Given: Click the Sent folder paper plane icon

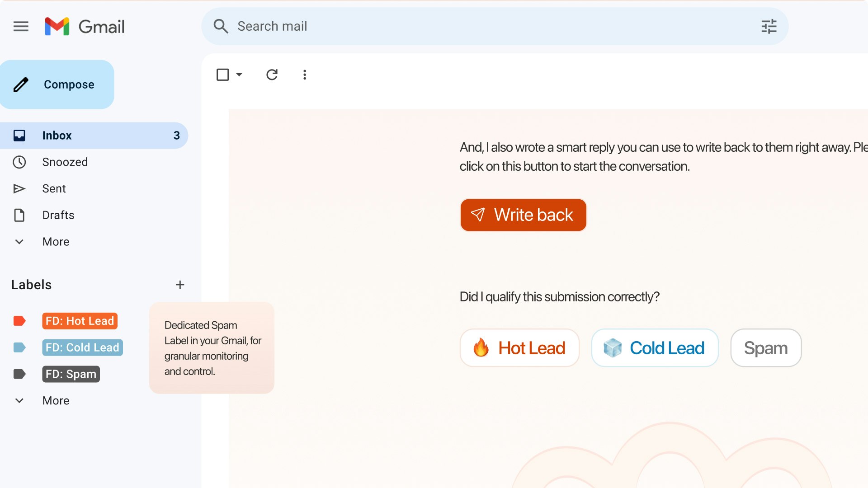Looking at the screenshot, I should tap(20, 188).
